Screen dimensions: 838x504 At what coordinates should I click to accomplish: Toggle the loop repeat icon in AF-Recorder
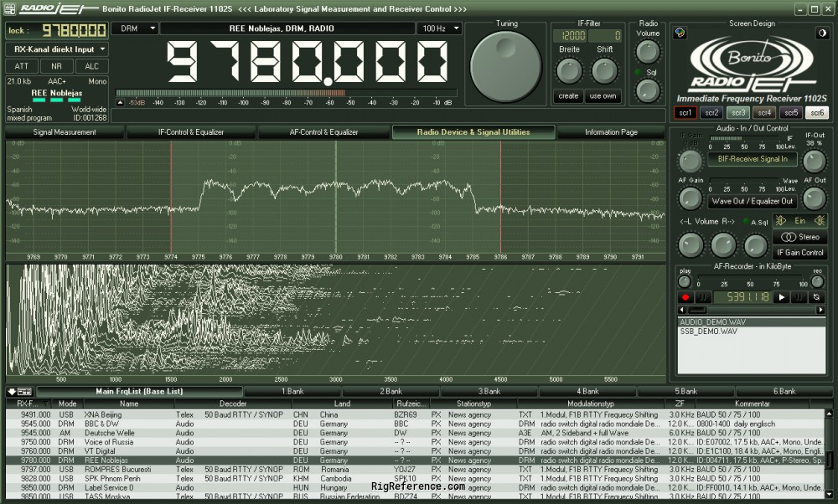point(816,297)
